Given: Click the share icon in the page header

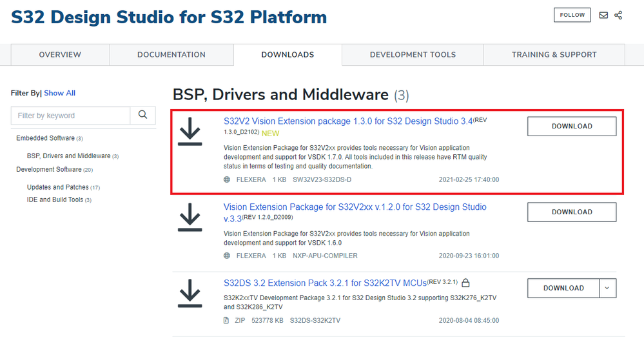Looking at the screenshot, I should point(618,15).
